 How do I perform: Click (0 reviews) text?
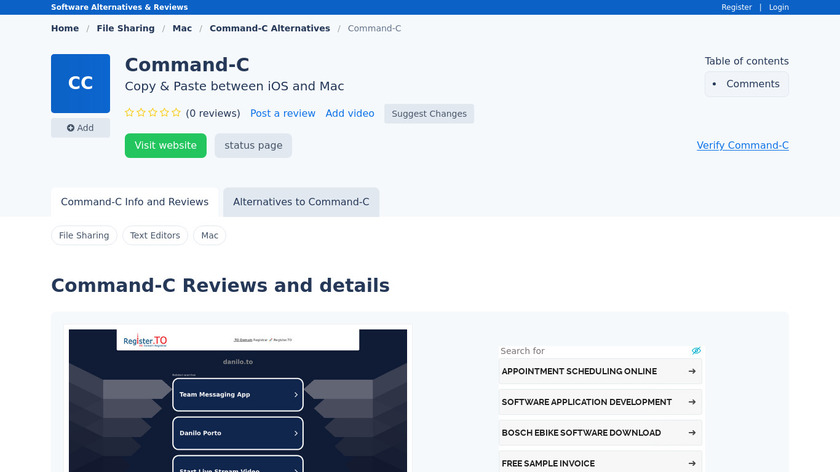213,114
